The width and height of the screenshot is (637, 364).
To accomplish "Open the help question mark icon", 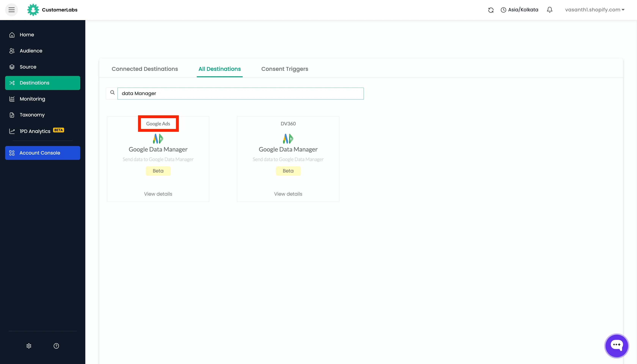I will 56,346.
